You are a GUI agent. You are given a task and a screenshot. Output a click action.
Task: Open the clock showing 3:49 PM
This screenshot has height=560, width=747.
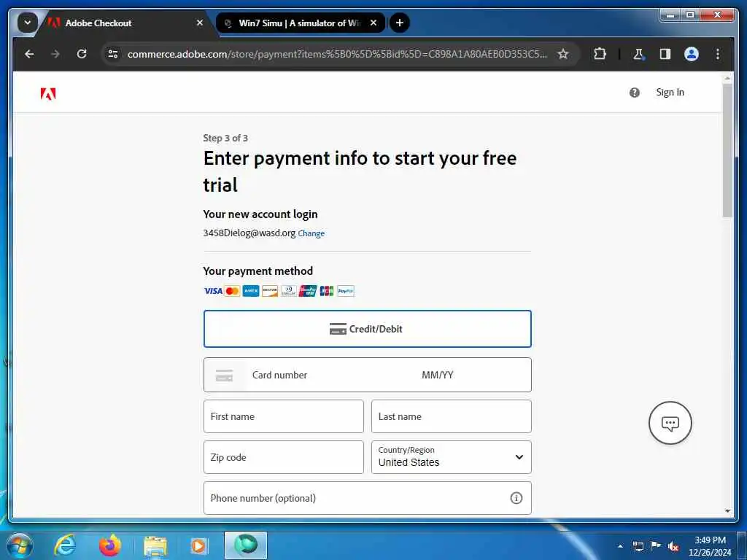click(x=710, y=546)
